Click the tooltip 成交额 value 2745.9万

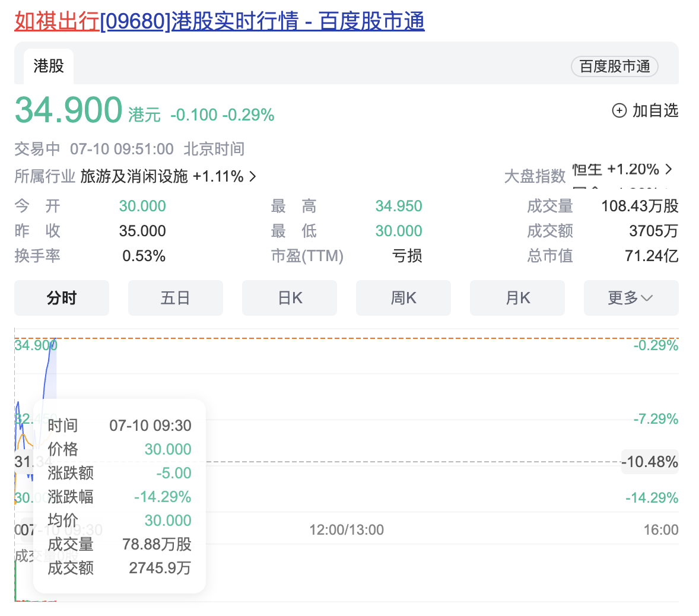click(160, 568)
